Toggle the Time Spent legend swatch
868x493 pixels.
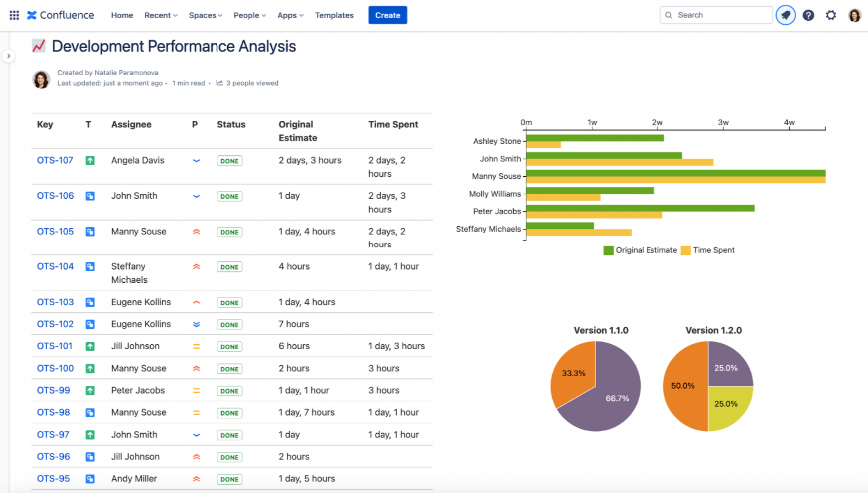(x=686, y=250)
